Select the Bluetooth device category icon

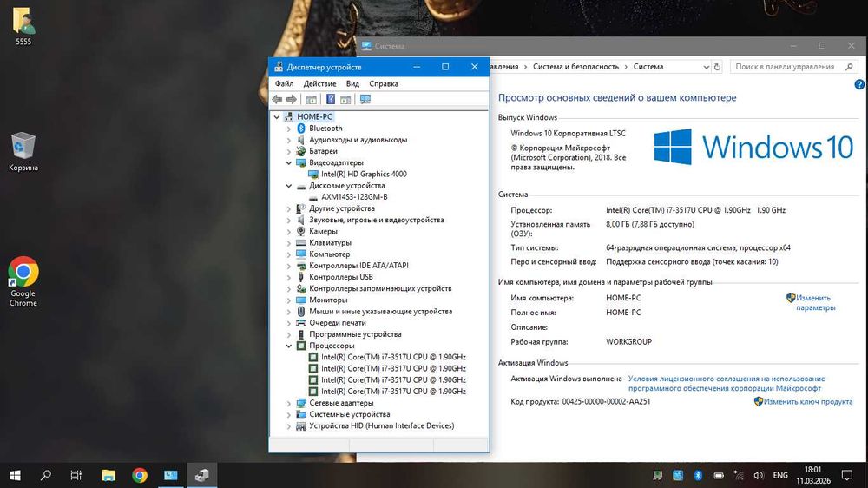click(301, 128)
